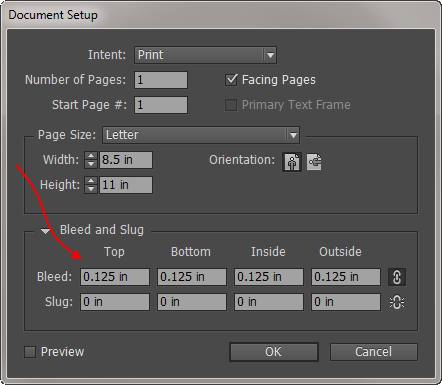Decrease Width with the down stepper arrow

(91, 164)
